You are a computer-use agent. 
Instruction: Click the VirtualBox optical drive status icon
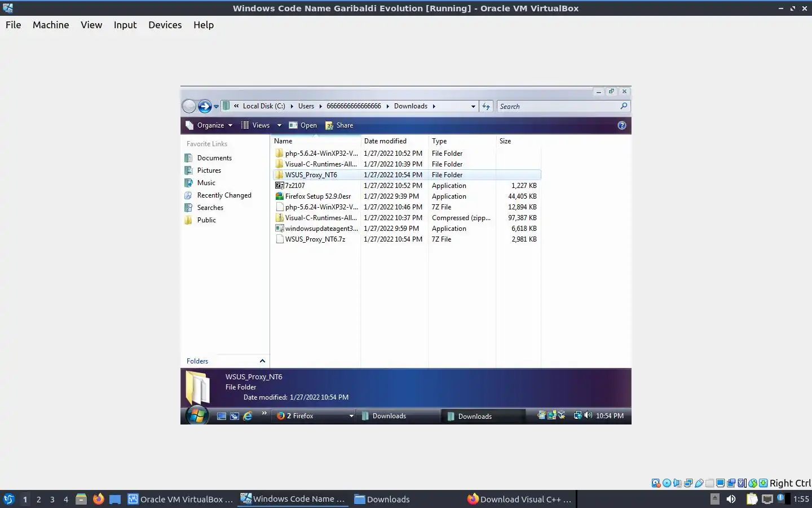[667, 483]
